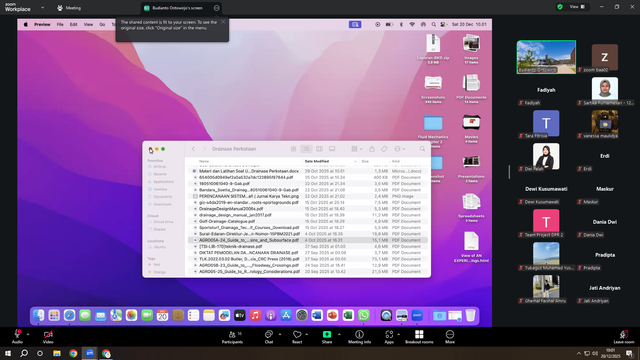This screenshot has width=640, height=360.
Task: Select the zoom baa02 participant tile
Action: pos(604,57)
